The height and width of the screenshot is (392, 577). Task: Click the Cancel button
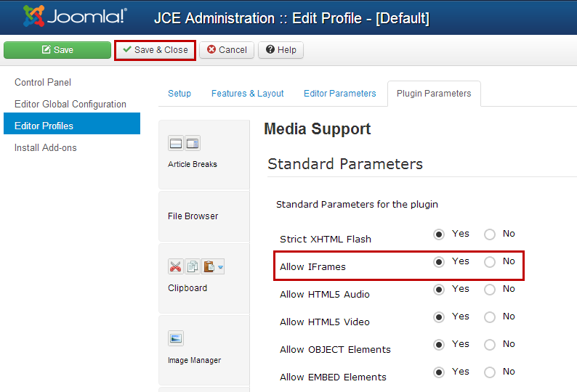(227, 50)
